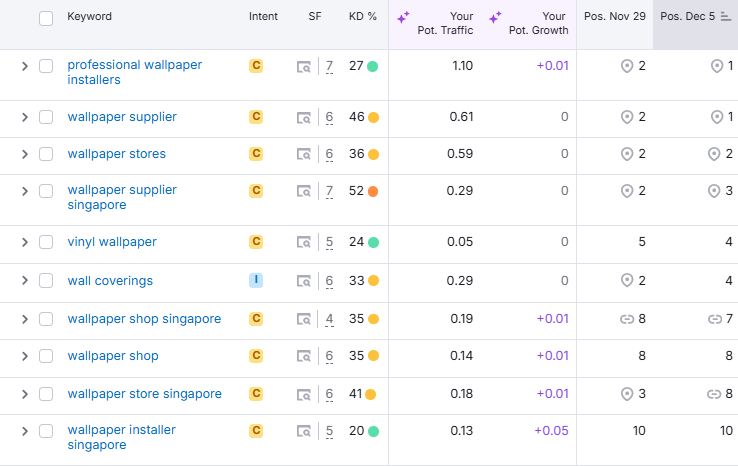This screenshot has height=466, width=738.
Task: Expand wallpaper supplier singapore row details
Action: point(25,191)
